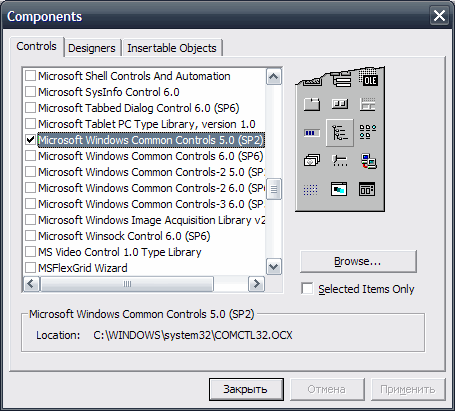Toggle Selected Items Only option
The height and width of the screenshot is (411, 455).
pyautogui.click(x=307, y=289)
